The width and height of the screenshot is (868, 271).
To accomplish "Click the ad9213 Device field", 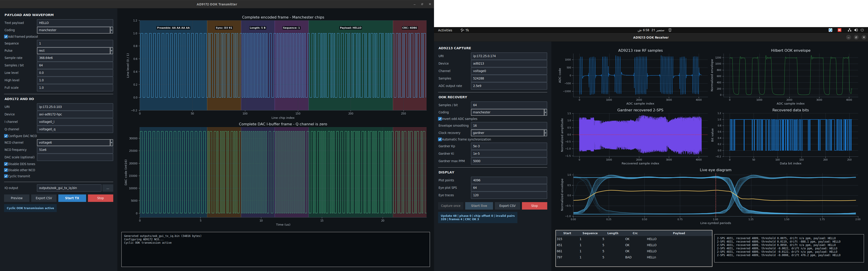I will pyautogui.click(x=509, y=63).
